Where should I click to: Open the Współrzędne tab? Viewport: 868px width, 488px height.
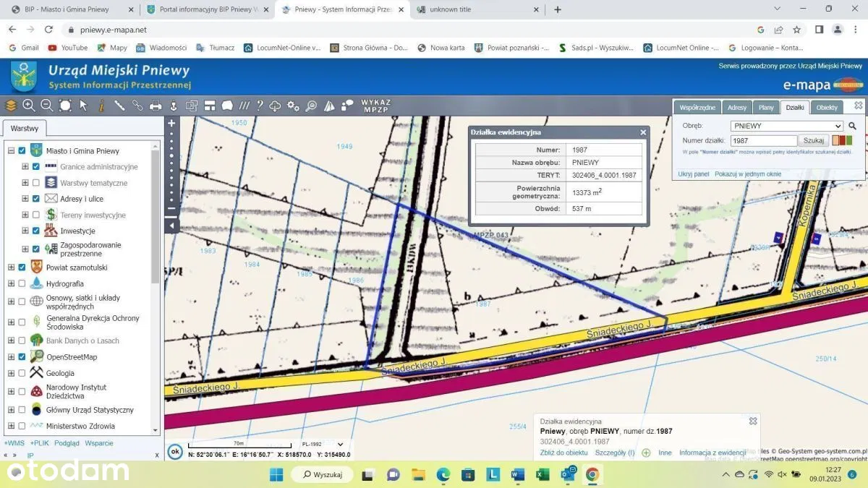tap(697, 108)
